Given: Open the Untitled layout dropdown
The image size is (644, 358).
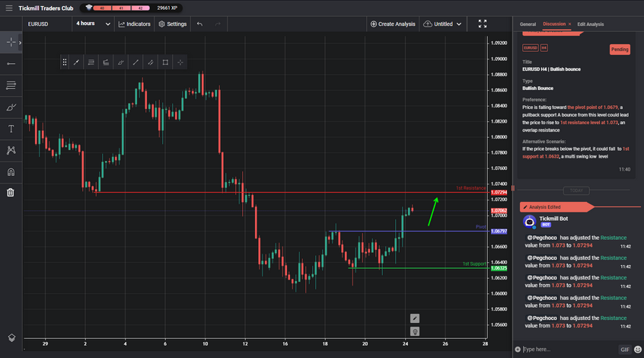Looking at the screenshot, I should point(442,24).
